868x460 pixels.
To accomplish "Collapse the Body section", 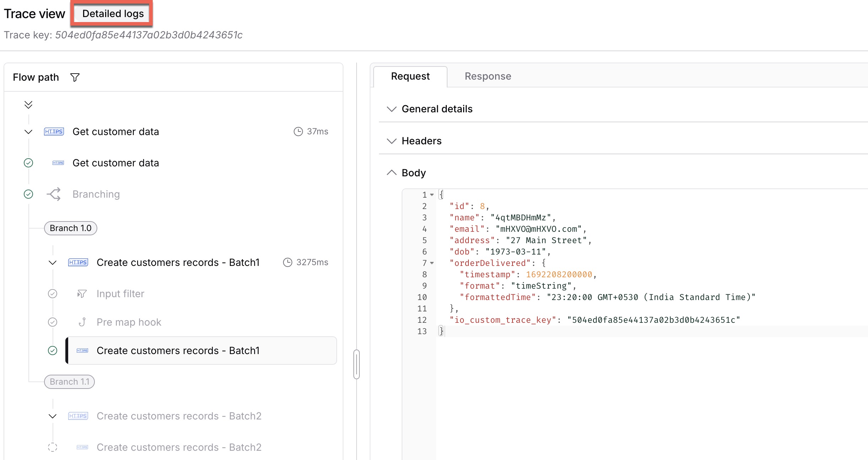I will (391, 173).
